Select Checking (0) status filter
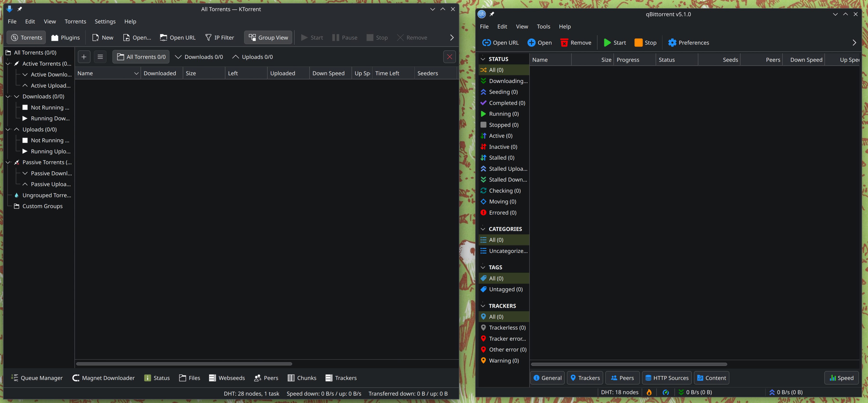868x403 pixels. 504,190
